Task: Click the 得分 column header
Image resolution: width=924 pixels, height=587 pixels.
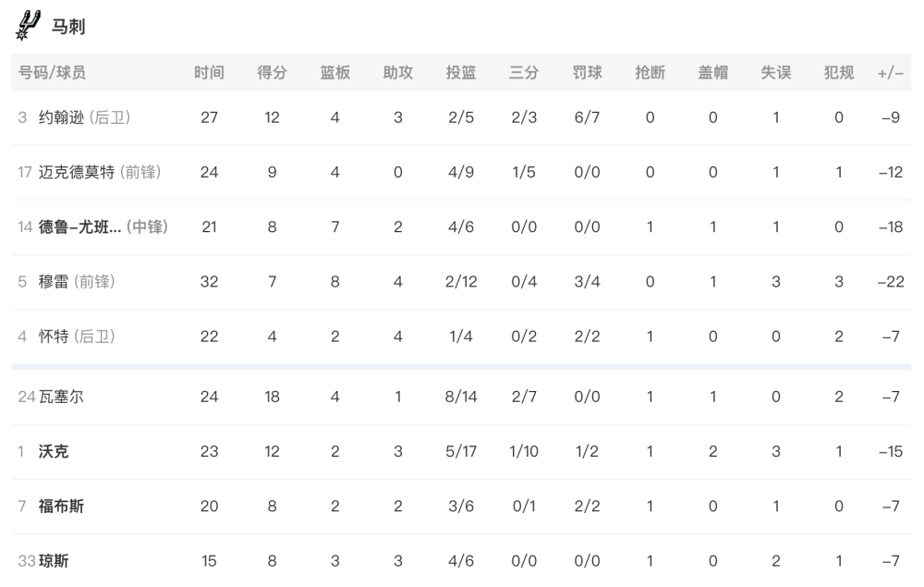Action: 272,72
